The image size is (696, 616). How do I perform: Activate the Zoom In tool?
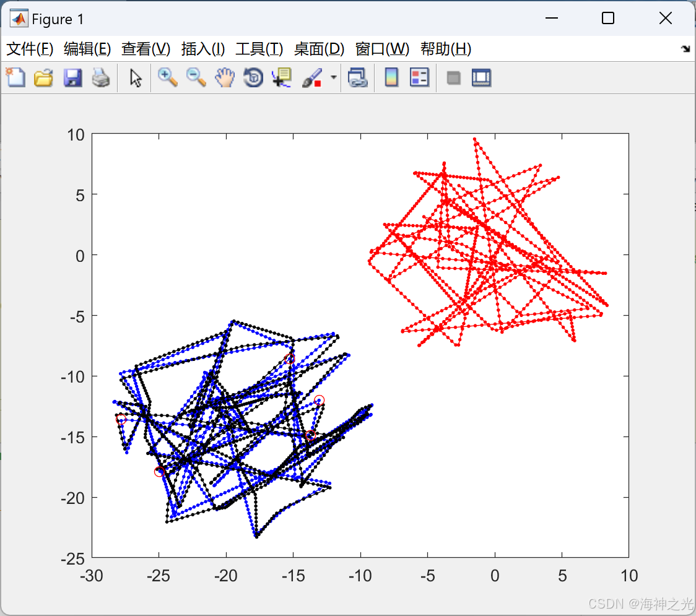coord(168,77)
